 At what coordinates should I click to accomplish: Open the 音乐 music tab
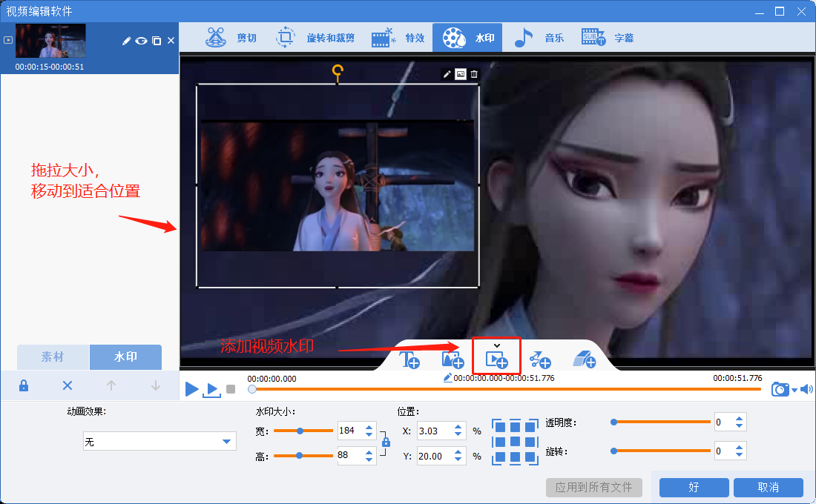[539, 38]
